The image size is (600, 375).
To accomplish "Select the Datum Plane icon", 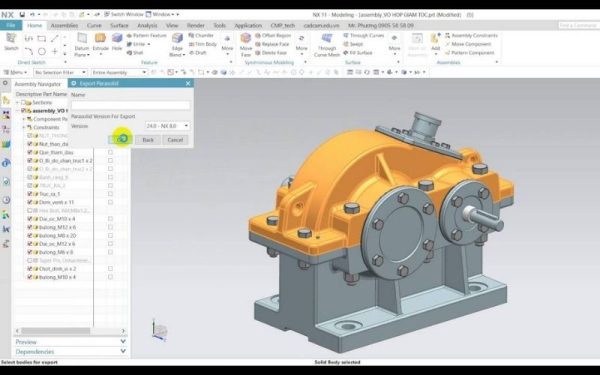I will (82, 39).
